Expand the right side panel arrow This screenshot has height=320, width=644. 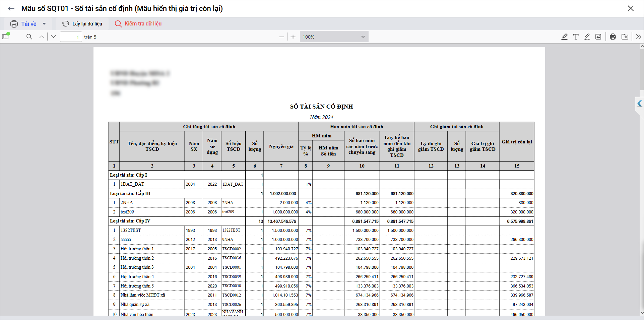(639, 104)
